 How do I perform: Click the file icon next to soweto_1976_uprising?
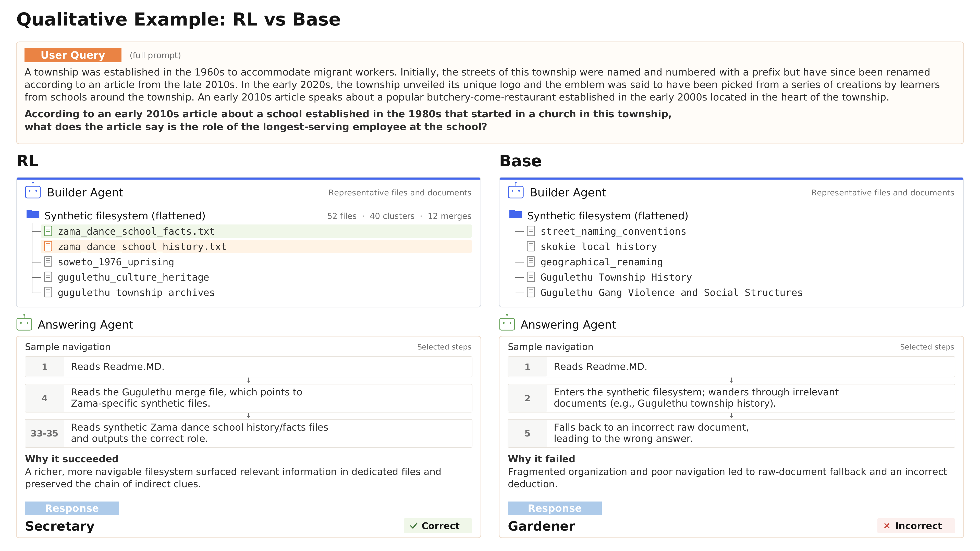click(x=48, y=262)
